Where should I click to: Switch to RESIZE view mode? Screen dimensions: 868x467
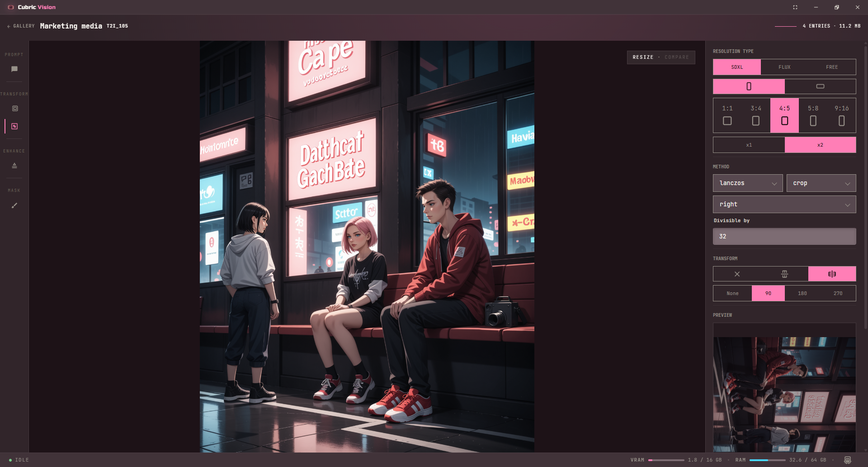point(643,57)
